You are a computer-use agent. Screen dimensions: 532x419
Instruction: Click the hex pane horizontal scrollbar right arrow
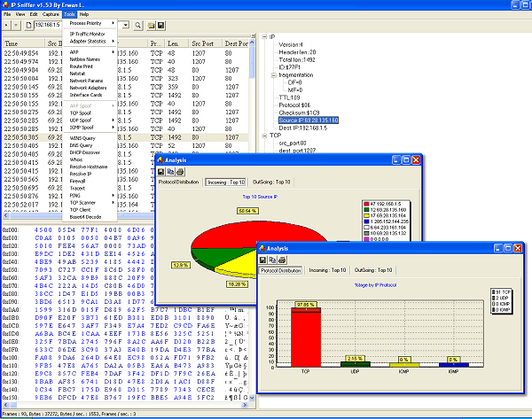click(x=245, y=405)
